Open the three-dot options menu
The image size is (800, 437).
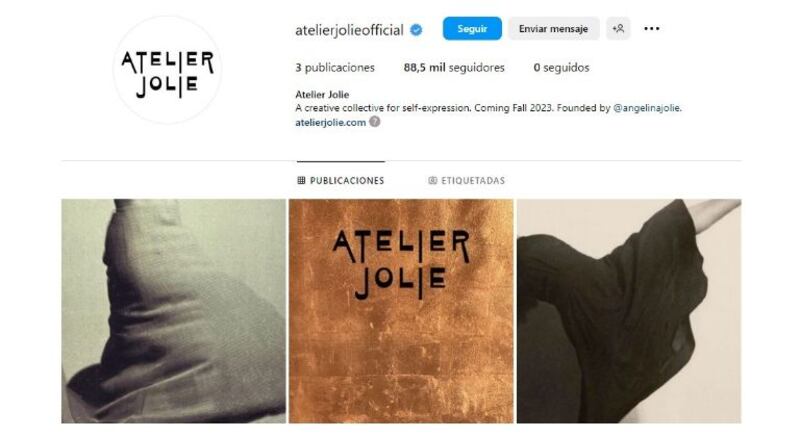pyautogui.click(x=652, y=29)
